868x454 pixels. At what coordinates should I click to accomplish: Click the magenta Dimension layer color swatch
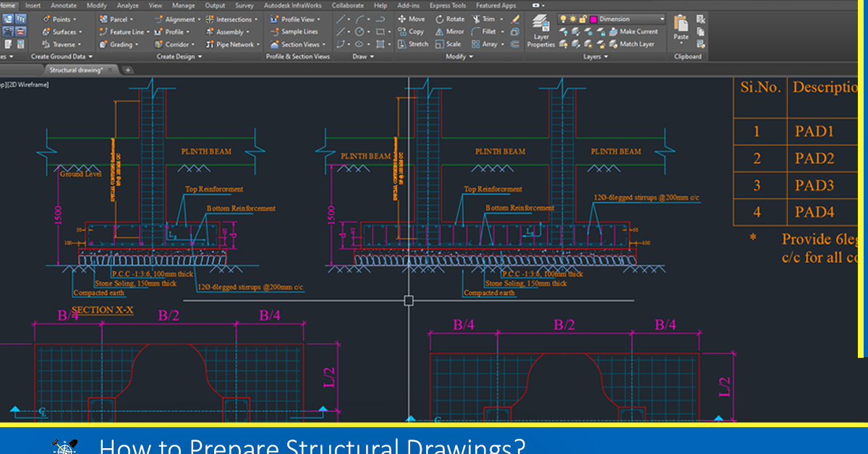(593, 20)
